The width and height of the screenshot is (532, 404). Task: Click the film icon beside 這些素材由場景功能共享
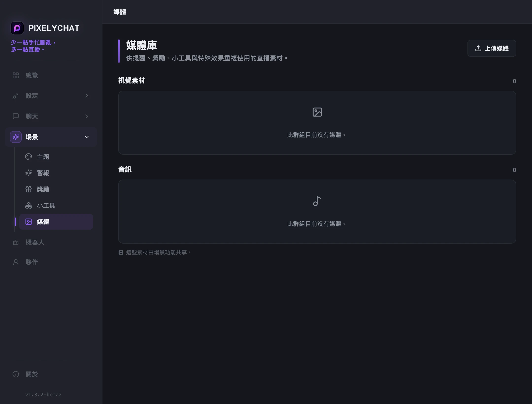121,252
